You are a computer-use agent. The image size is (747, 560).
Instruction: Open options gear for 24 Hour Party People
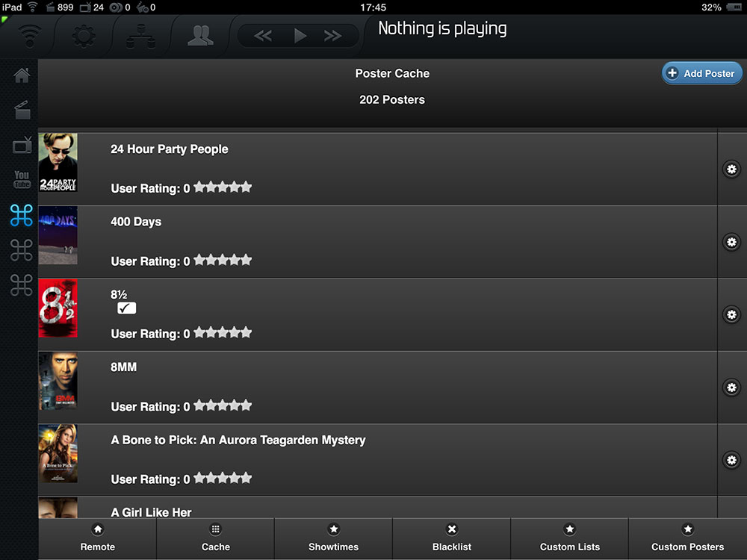[x=732, y=169]
